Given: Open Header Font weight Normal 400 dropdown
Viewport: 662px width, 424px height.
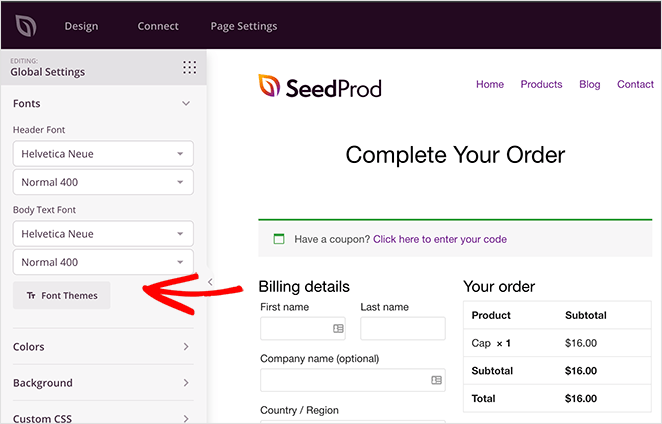Looking at the screenshot, I should 103,182.
